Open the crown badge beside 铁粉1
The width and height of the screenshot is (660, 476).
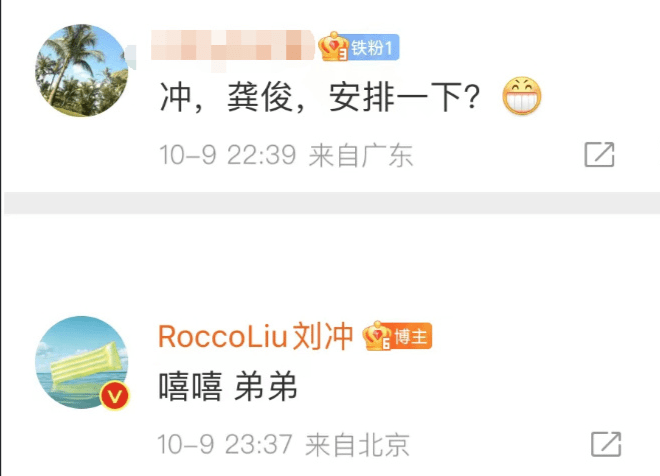point(333,47)
